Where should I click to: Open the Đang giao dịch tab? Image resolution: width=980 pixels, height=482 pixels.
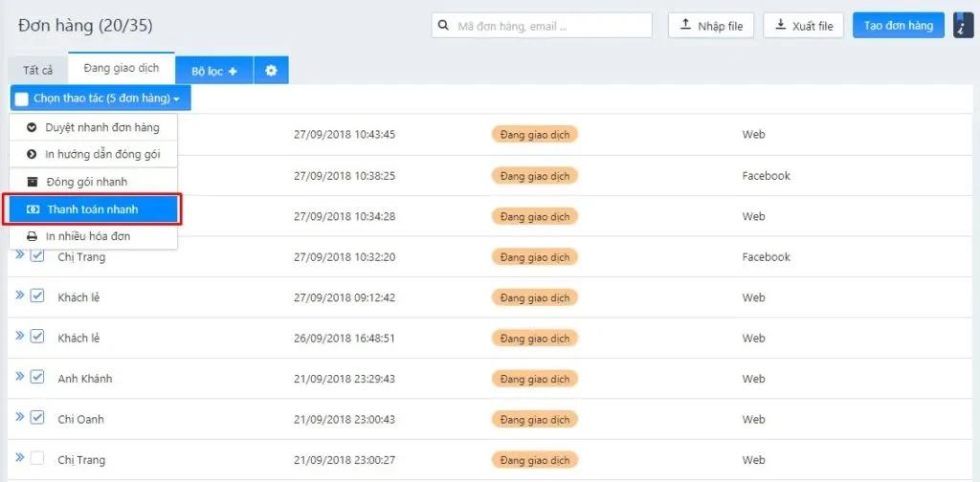click(122, 68)
